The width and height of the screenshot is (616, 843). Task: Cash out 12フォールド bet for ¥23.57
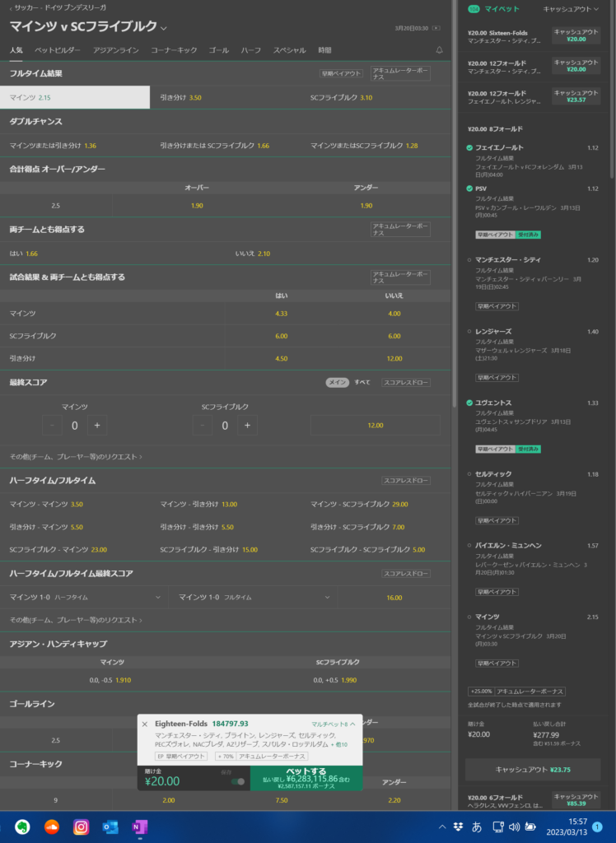[x=576, y=96]
